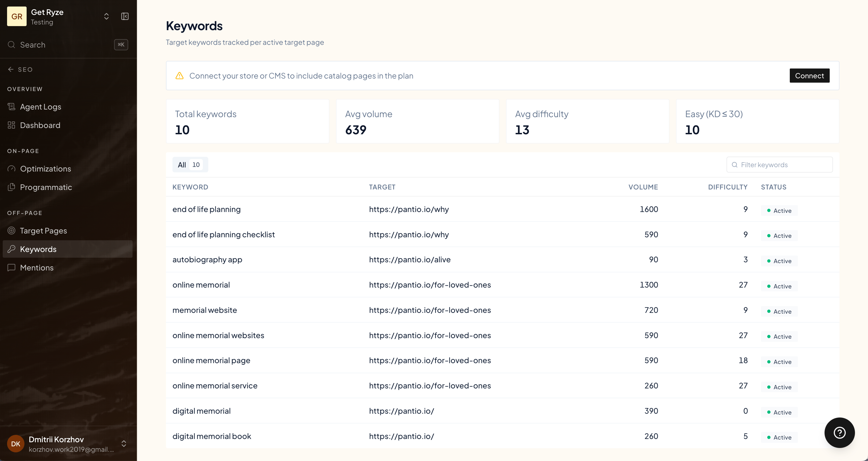Sort by the TARGET column header
Screen dimensions: 868x461
coord(382,187)
